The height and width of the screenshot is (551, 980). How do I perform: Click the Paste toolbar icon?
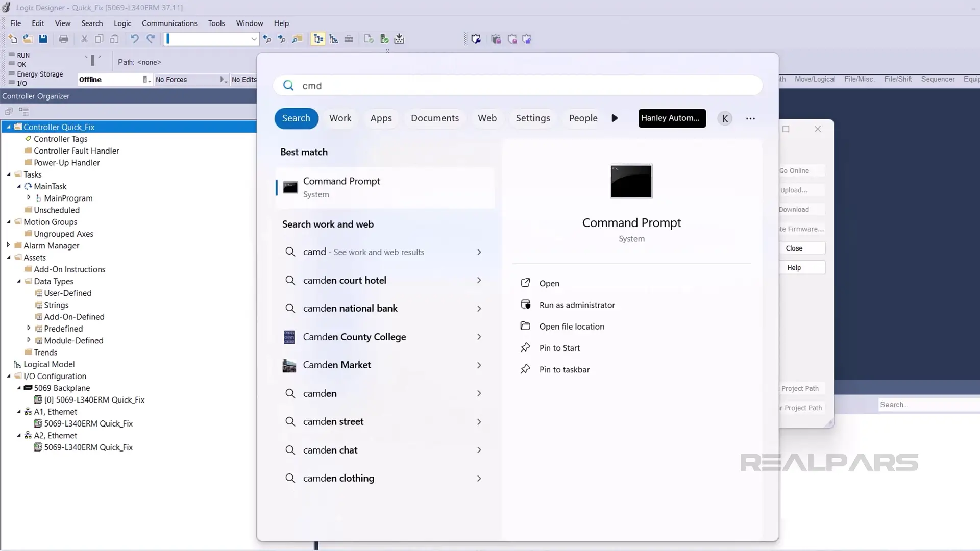(114, 39)
